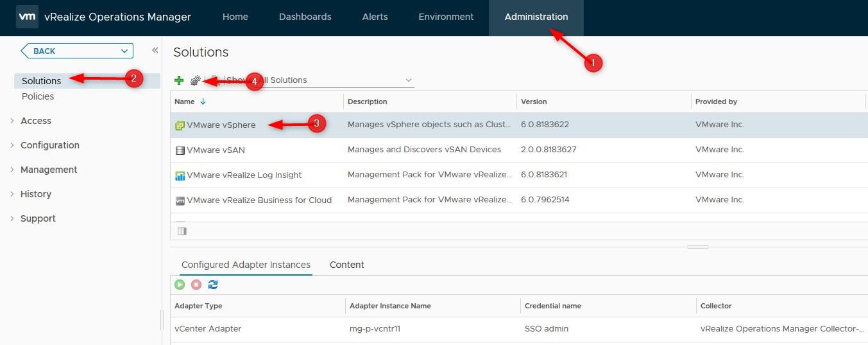Viewport: 868px width, 345px height.
Task: Collapse the left navigation with double-chevron icon
Action: (155, 50)
